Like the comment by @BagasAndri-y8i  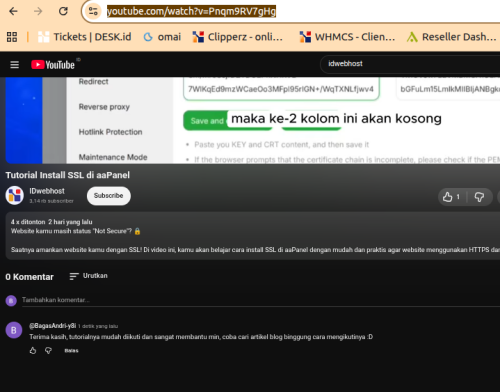(33, 350)
